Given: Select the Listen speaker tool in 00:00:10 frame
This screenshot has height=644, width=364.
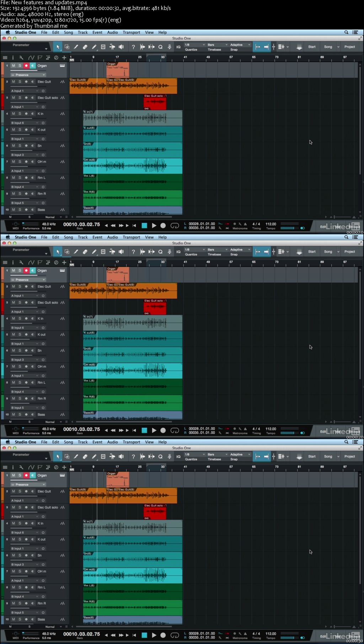Looking at the screenshot, I should (121, 47).
